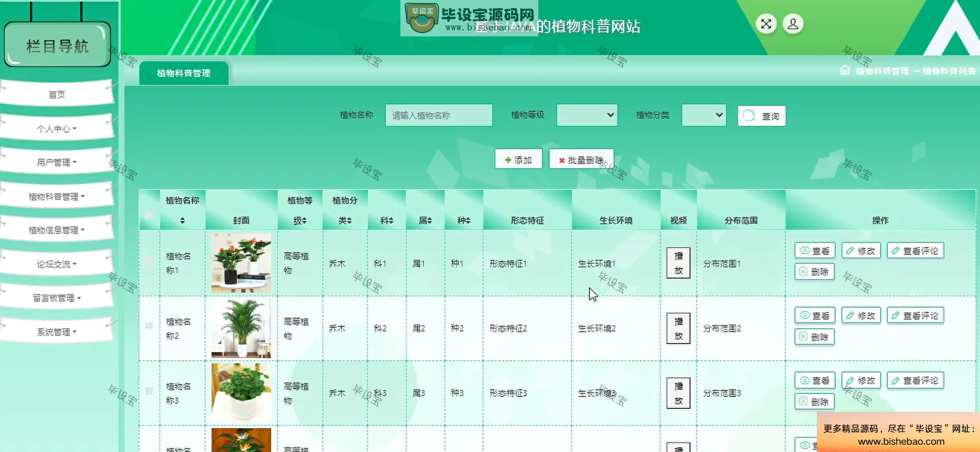Image resolution: width=980 pixels, height=452 pixels.
Task: Sort by 植物等级 column arrows
Action: point(305,221)
